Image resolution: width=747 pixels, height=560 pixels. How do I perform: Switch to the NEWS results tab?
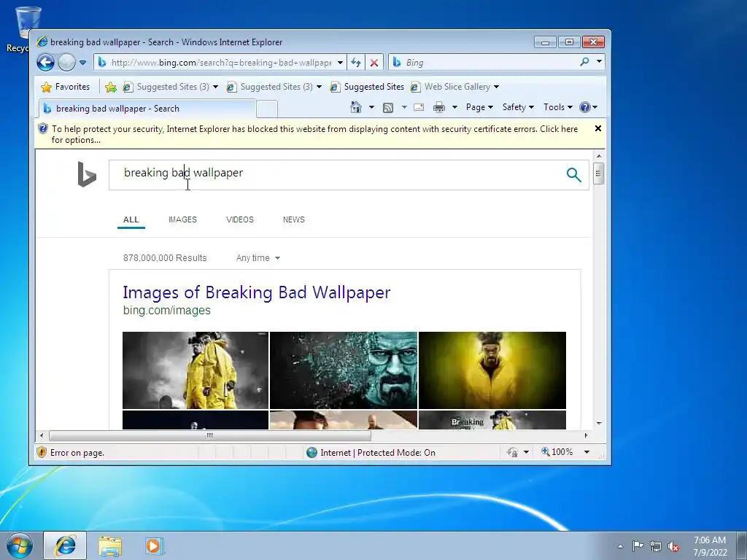pos(293,219)
